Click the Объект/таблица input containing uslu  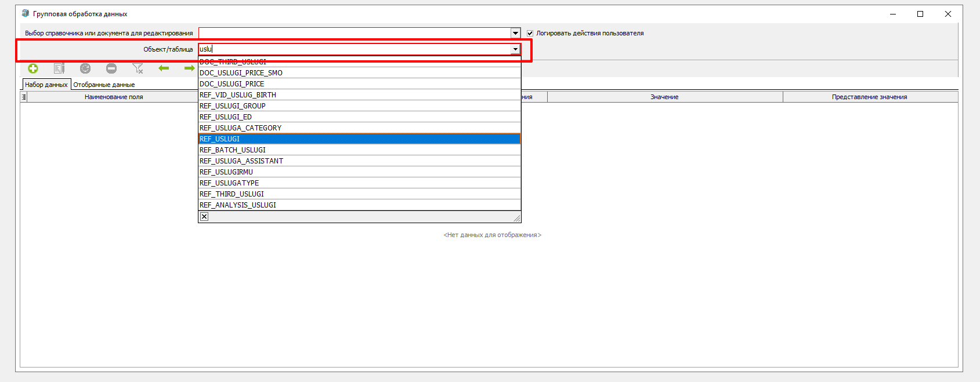pyautogui.click(x=355, y=49)
